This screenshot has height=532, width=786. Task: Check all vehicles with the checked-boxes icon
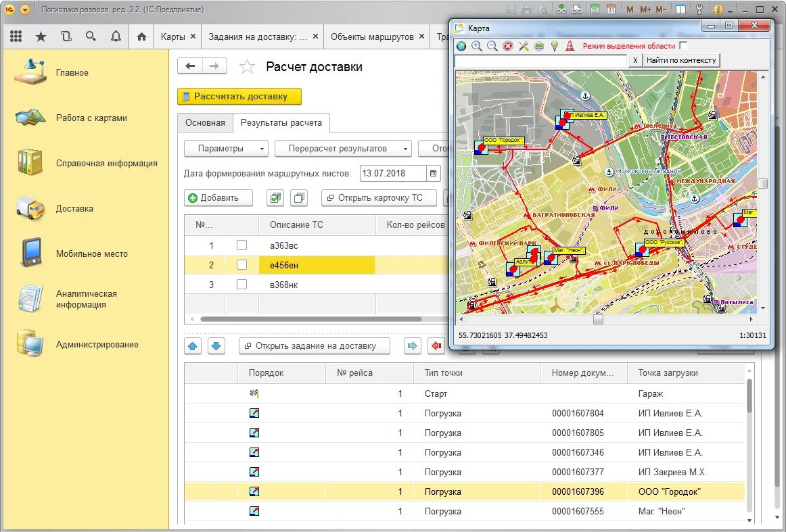pyautogui.click(x=275, y=198)
